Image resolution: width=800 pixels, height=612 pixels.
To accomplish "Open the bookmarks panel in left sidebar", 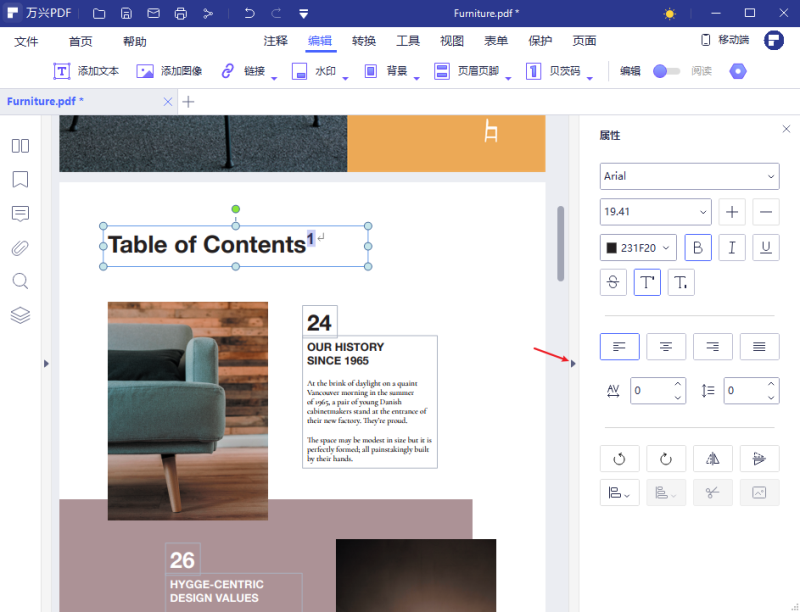I will [x=20, y=180].
